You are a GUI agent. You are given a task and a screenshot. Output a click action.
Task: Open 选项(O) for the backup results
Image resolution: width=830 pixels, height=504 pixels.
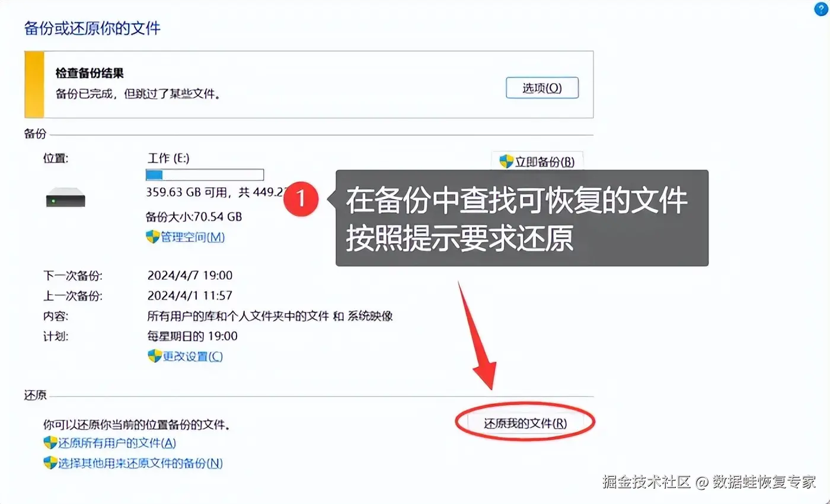click(x=542, y=88)
